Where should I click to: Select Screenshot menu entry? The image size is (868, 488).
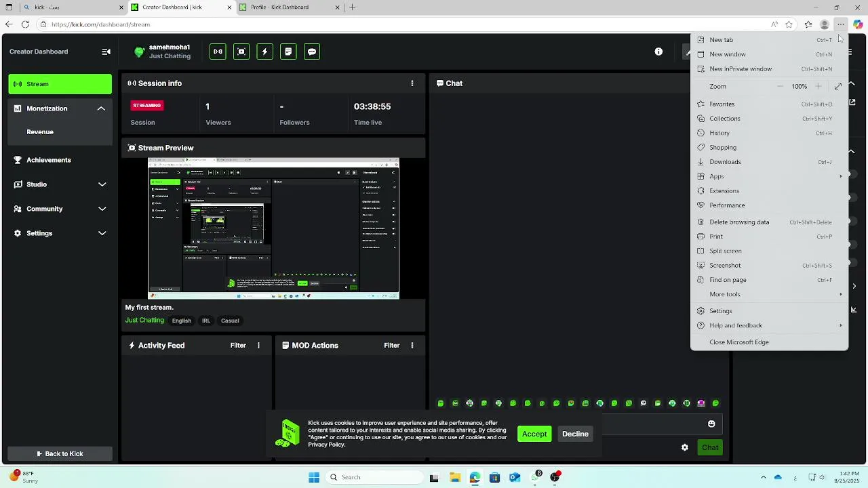[769, 266]
